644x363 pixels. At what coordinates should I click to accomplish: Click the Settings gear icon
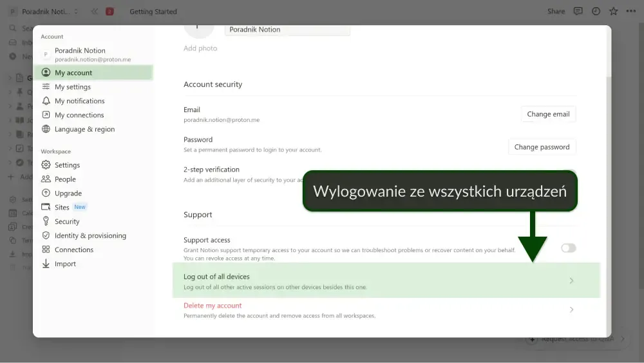click(x=46, y=165)
